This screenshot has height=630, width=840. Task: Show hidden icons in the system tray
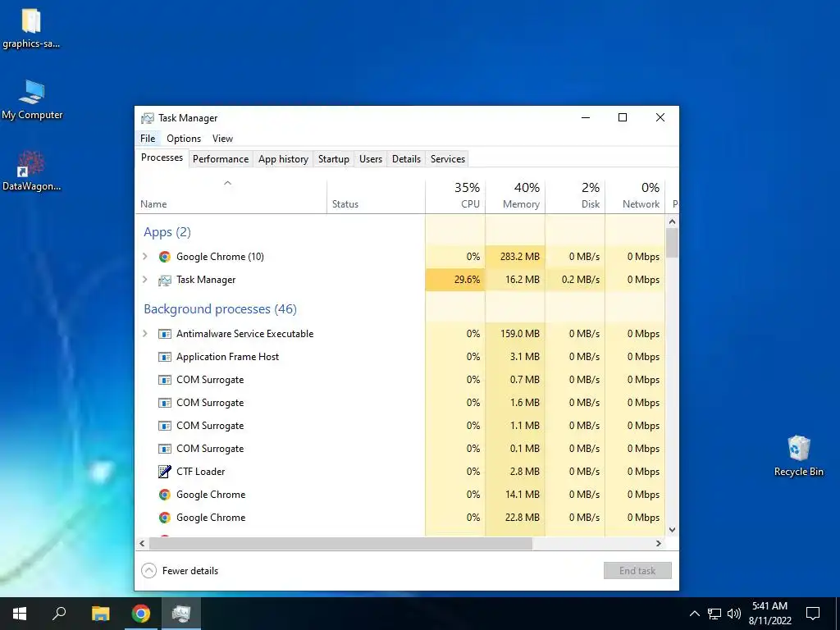(694, 614)
